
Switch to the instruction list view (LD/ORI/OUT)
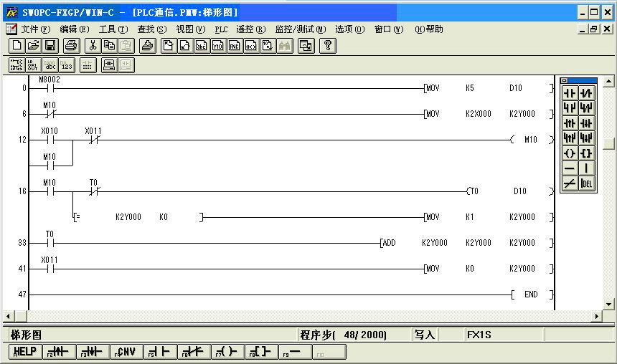33,65
